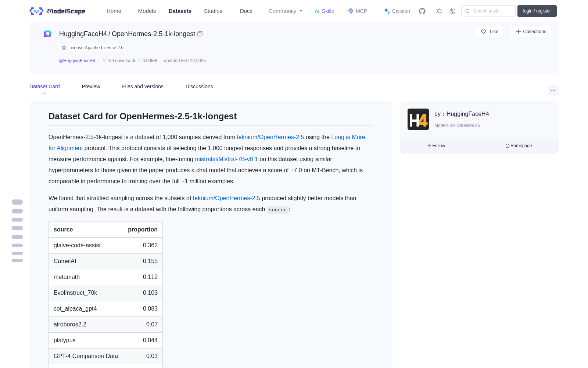Click the dataset avatar icon
Viewport: 588px width, 368px height.
pos(47,34)
